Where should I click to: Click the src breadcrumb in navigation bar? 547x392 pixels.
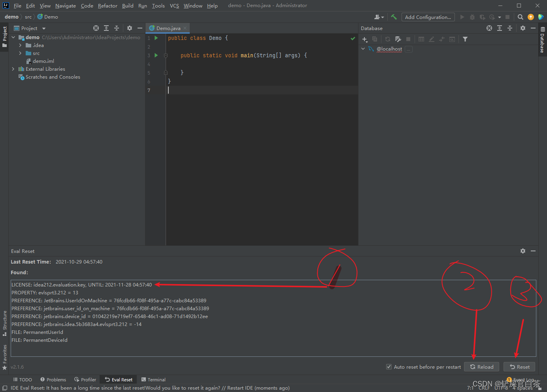[28, 17]
